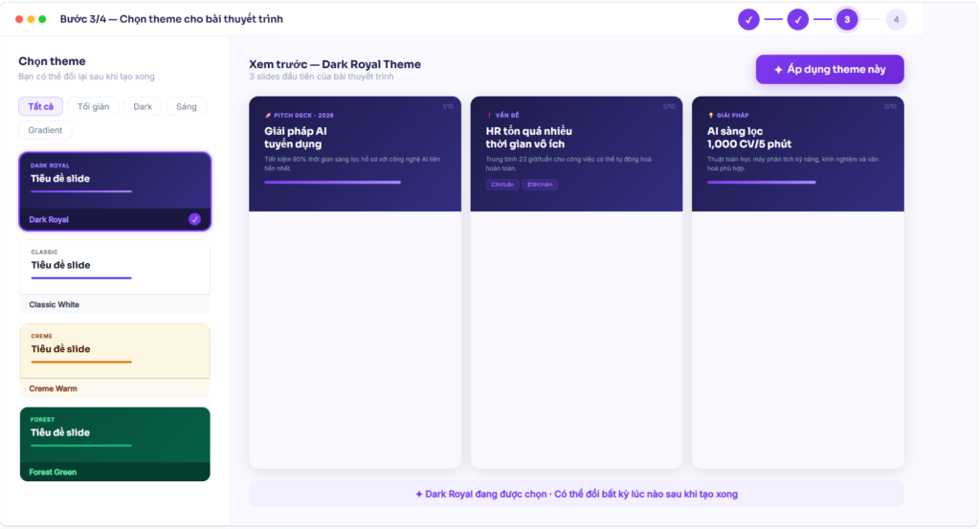Screen dimensions: 980x529
Task: Click the exclamation icon on Vấn đề slide
Action: pyautogui.click(x=489, y=116)
